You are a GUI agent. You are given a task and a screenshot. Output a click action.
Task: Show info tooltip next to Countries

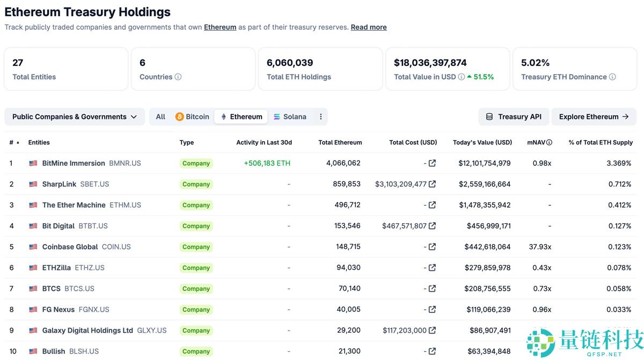click(x=178, y=77)
